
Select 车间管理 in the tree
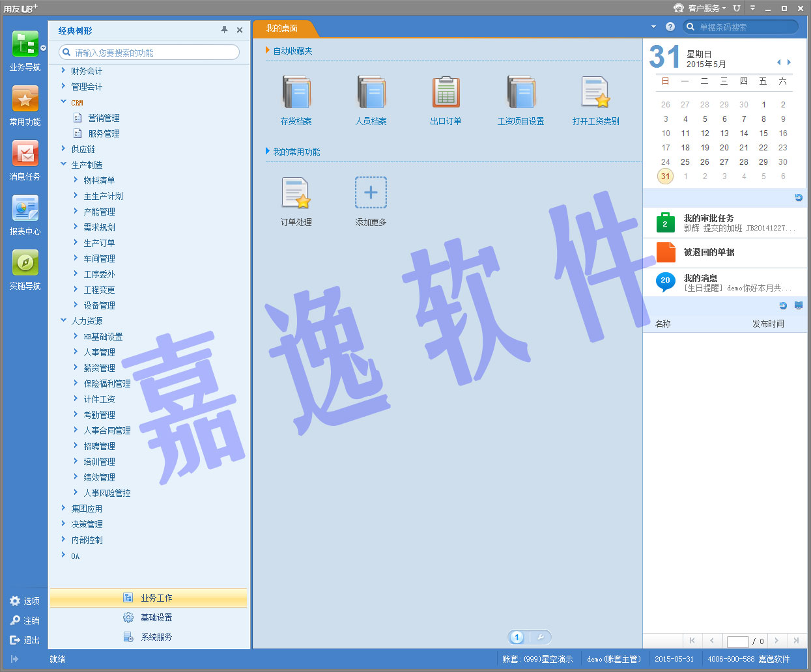100,259
